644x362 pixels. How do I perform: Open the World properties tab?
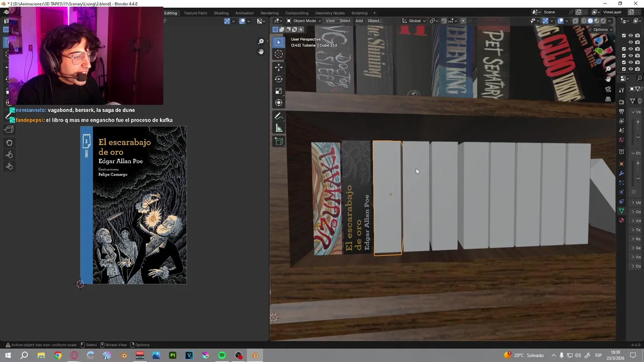[x=622, y=140]
